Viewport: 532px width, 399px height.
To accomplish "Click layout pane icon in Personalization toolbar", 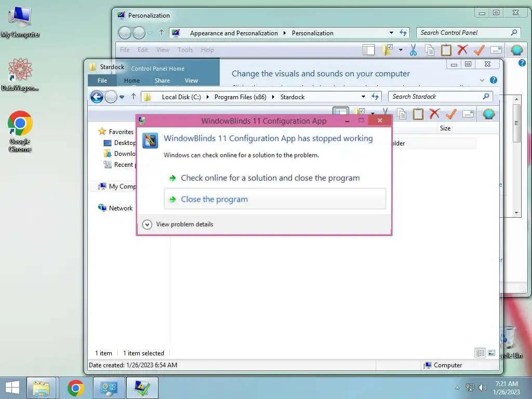I will (x=368, y=50).
